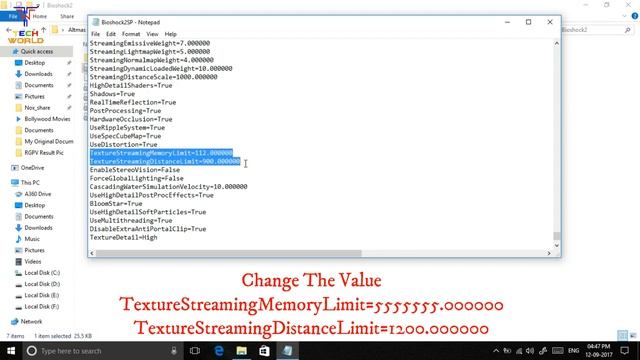Screen dimensions: 640x360
Task: Open the Action Center notification icon
Action: point(625,351)
